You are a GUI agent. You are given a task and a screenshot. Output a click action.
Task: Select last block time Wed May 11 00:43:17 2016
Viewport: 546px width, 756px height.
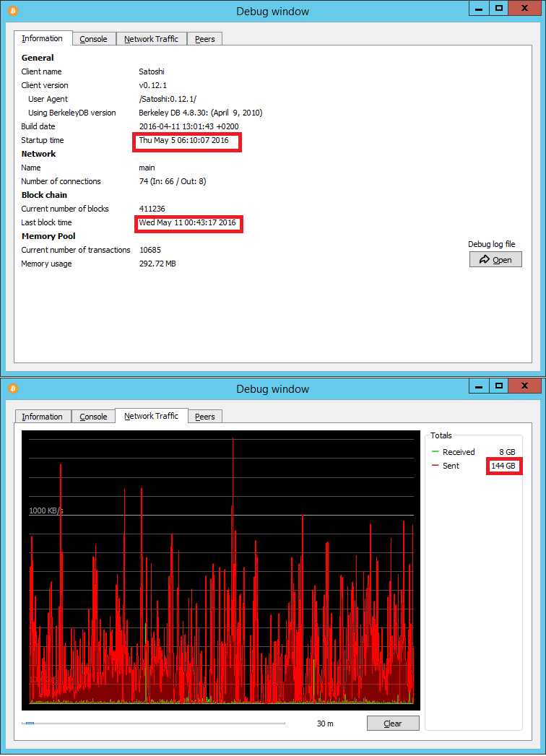coord(187,222)
